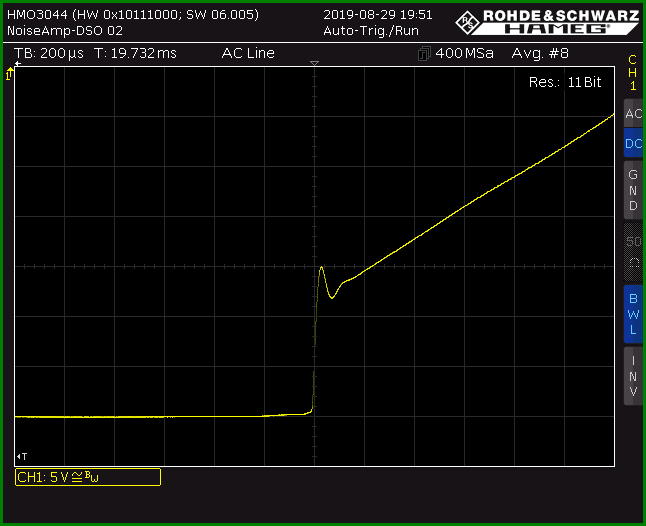Click the TB: 200 µs timebase readout

pyautogui.click(x=49, y=53)
